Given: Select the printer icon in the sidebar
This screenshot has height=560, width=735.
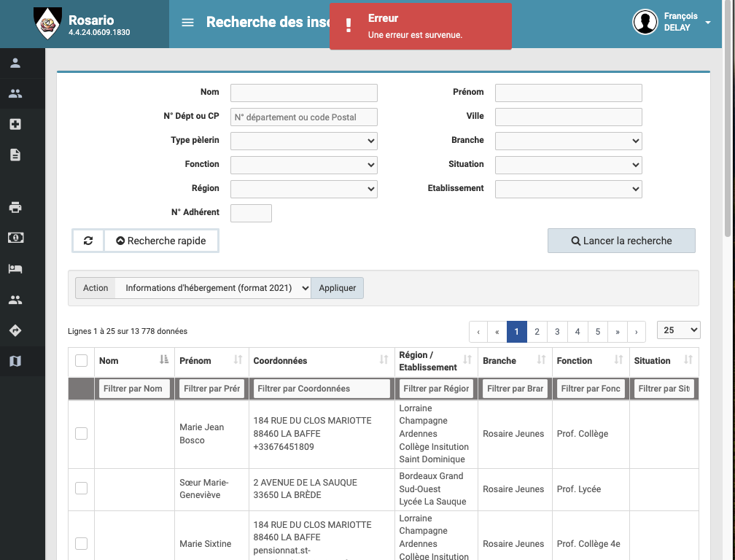Looking at the screenshot, I should tap(15, 207).
